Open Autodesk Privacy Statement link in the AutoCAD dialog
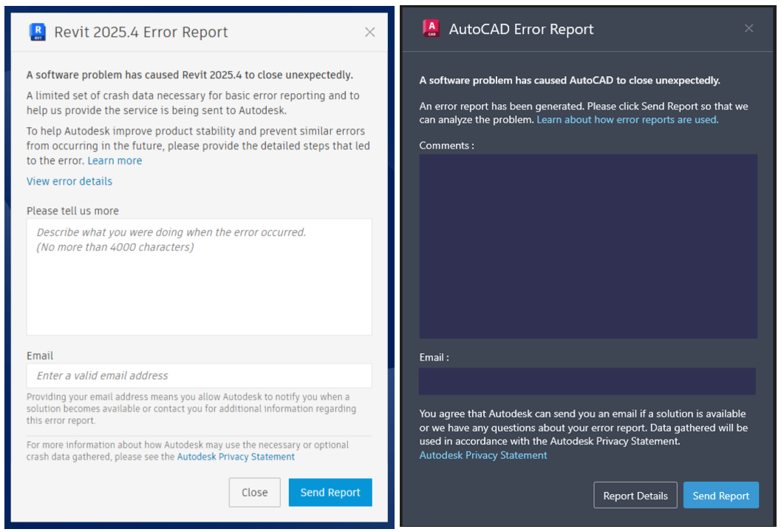Viewport: 781px width, 532px height. point(482,455)
